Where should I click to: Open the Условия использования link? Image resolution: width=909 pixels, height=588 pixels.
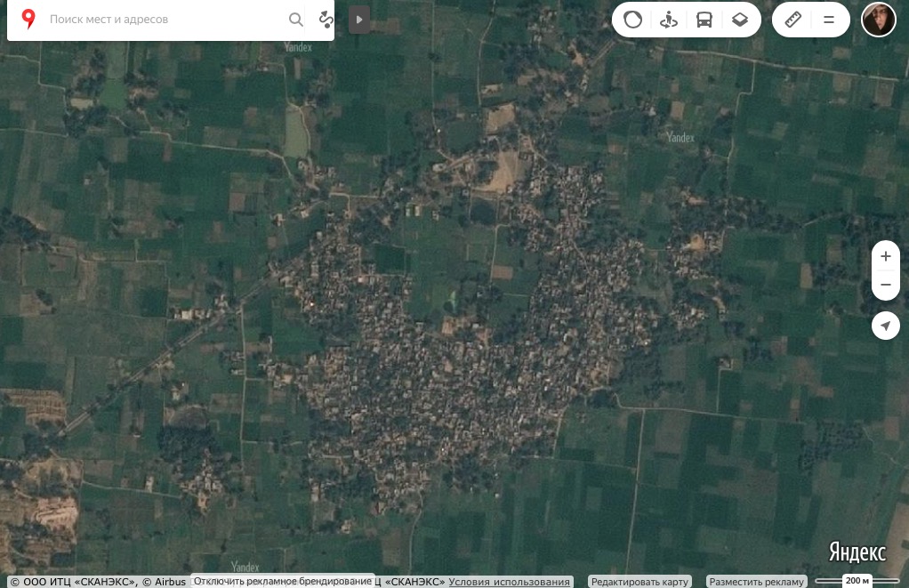click(x=509, y=582)
